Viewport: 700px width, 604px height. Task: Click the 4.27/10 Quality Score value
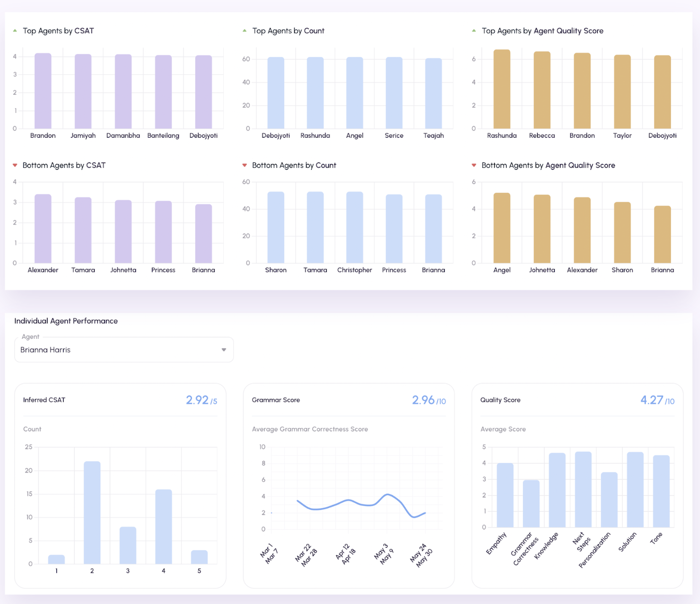coord(657,400)
